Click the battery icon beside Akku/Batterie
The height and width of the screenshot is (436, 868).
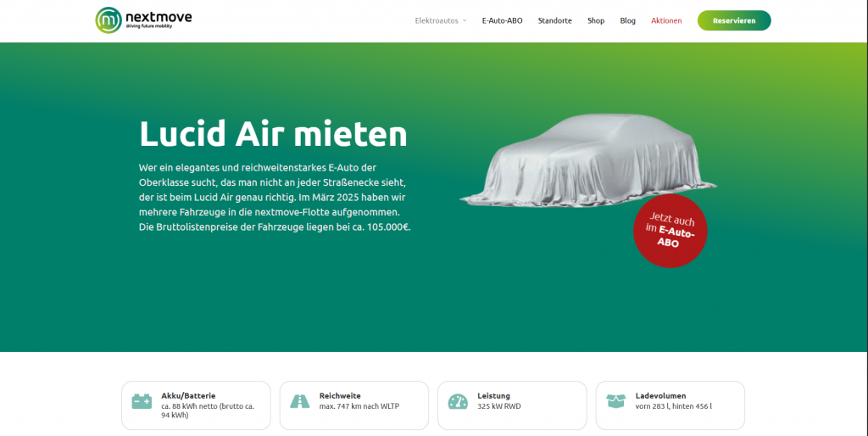pos(142,401)
